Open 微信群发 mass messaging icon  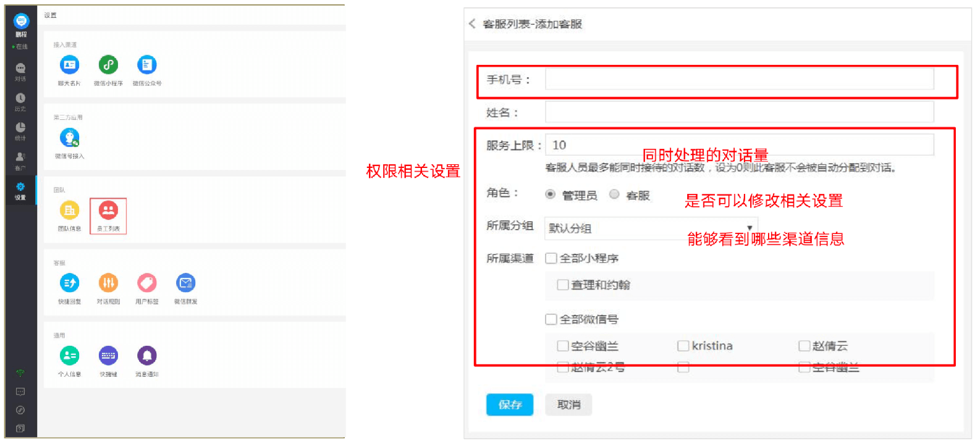[x=185, y=283]
